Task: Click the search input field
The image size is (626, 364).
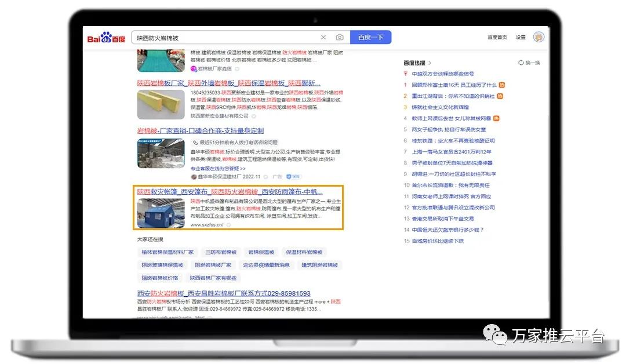Action: click(x=226, y=38)
